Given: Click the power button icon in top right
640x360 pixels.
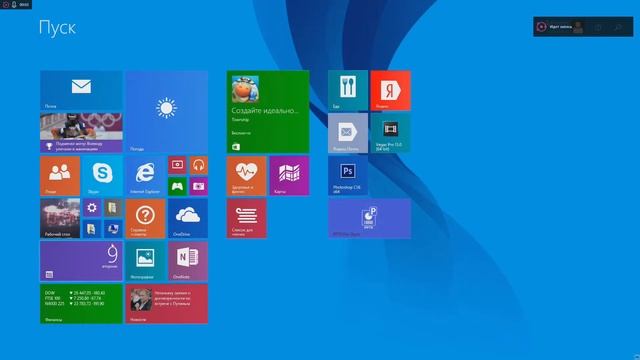Looking at the screenshot, I should 598,27.
